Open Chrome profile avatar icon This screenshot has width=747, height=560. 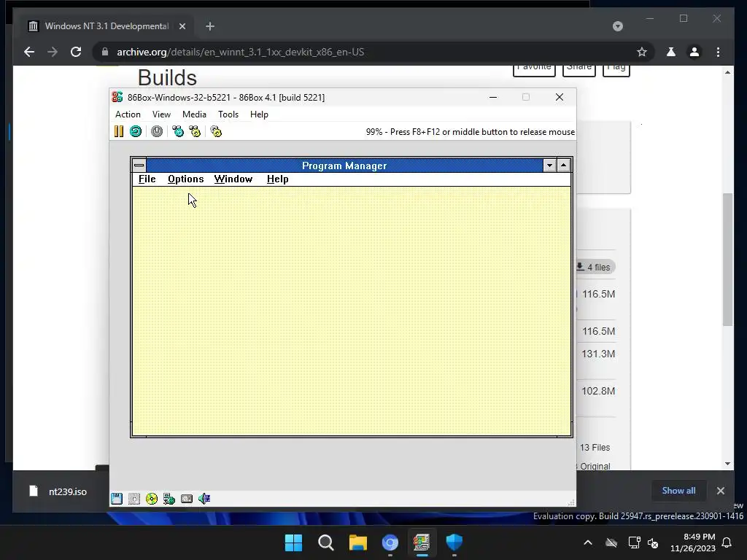(x=694, y=52)
